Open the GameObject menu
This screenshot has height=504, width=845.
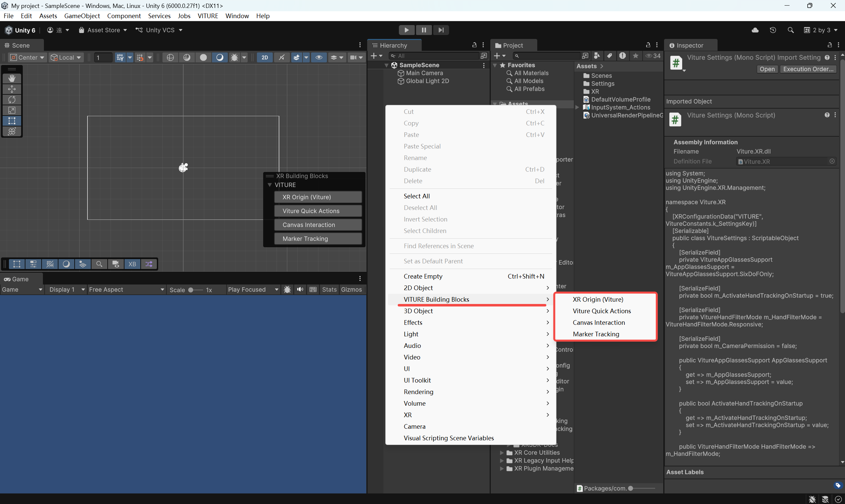(x=82, y=16)
